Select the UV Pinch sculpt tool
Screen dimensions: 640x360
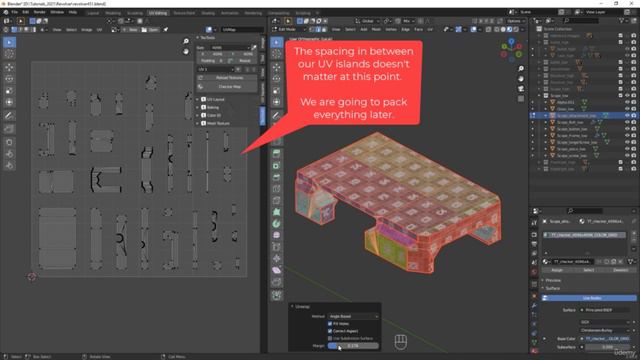pos(9,165)
